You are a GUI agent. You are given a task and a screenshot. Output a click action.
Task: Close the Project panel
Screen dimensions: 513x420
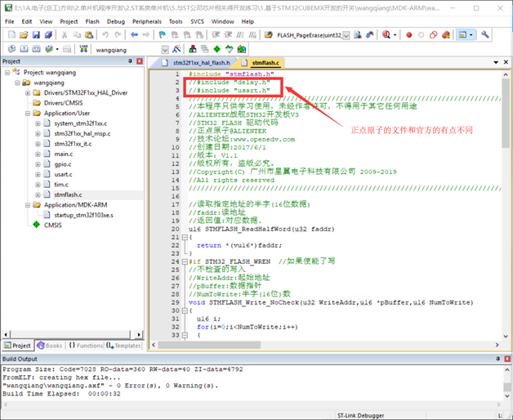pyautogui.click(x=139, y=61)
